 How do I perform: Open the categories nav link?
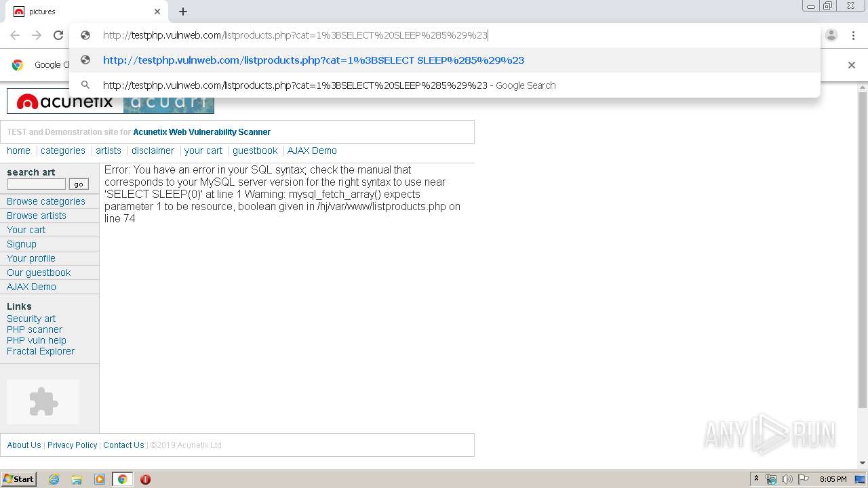point(63,150)
